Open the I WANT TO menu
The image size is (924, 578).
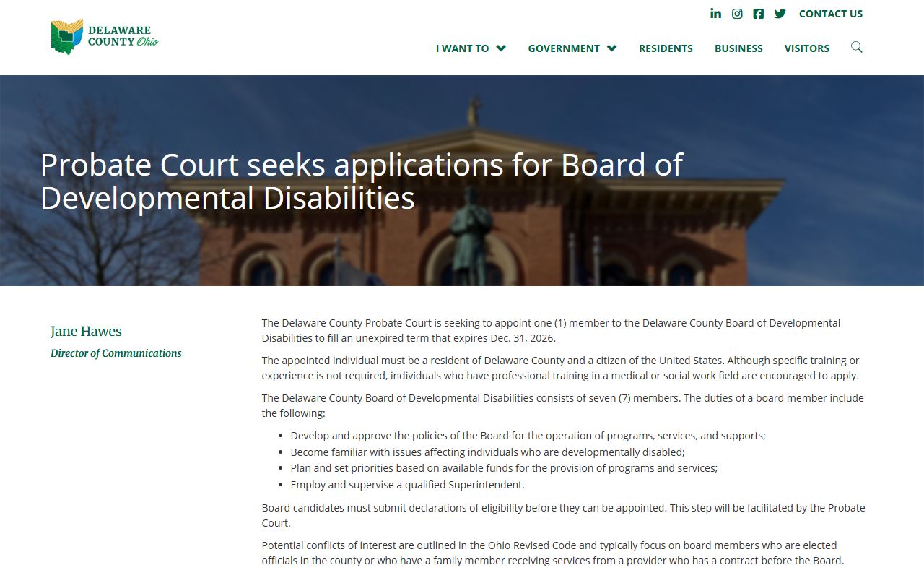[463, 48]
